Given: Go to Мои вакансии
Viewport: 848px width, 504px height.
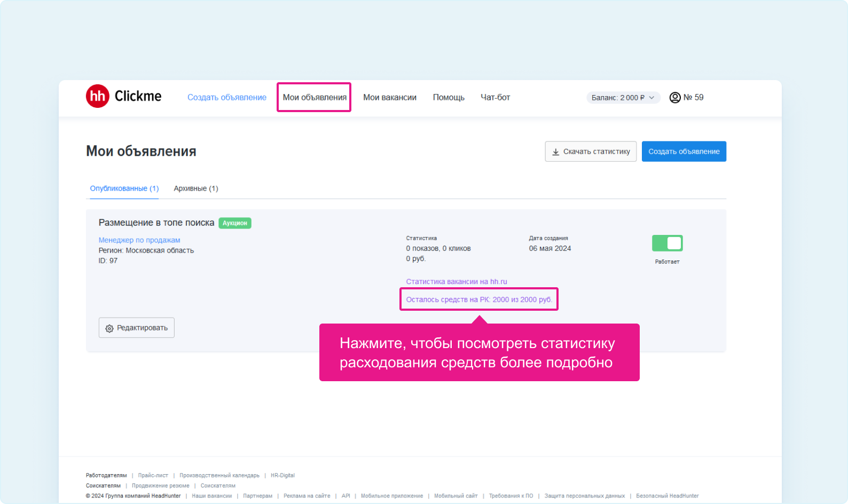Looking at the screenshot, I should coord(390,97).
